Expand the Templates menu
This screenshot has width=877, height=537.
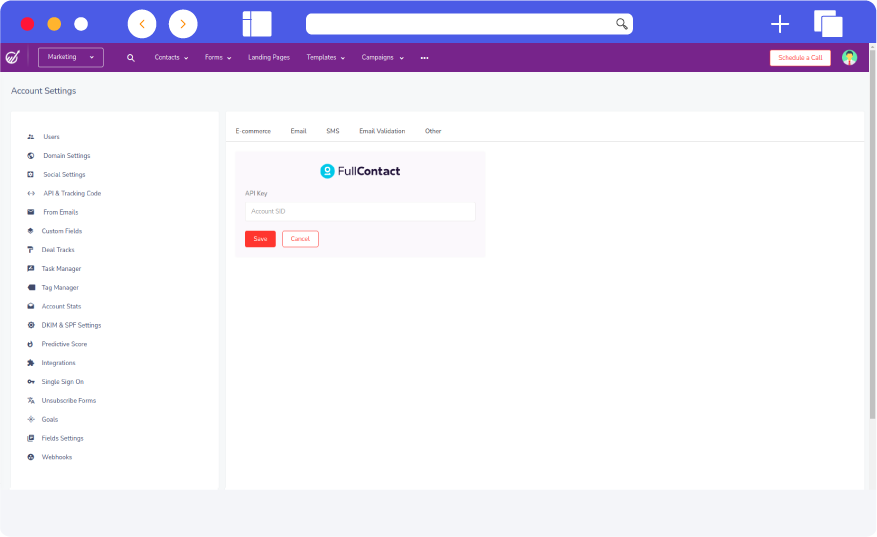(x=326, y=58)
